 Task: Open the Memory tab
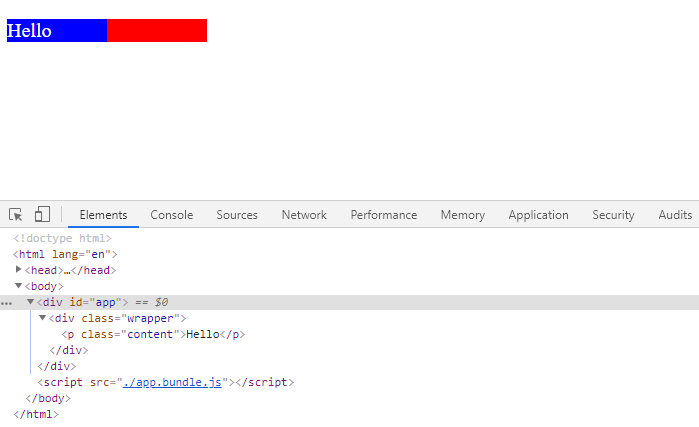tap(462, 215)
